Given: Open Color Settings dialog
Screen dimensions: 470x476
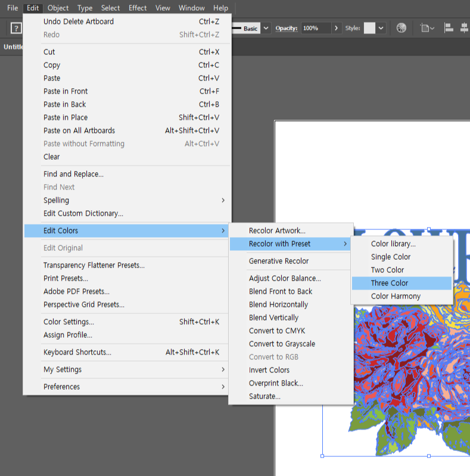Looking at the screenshot, I should click(x=126, y=322).
